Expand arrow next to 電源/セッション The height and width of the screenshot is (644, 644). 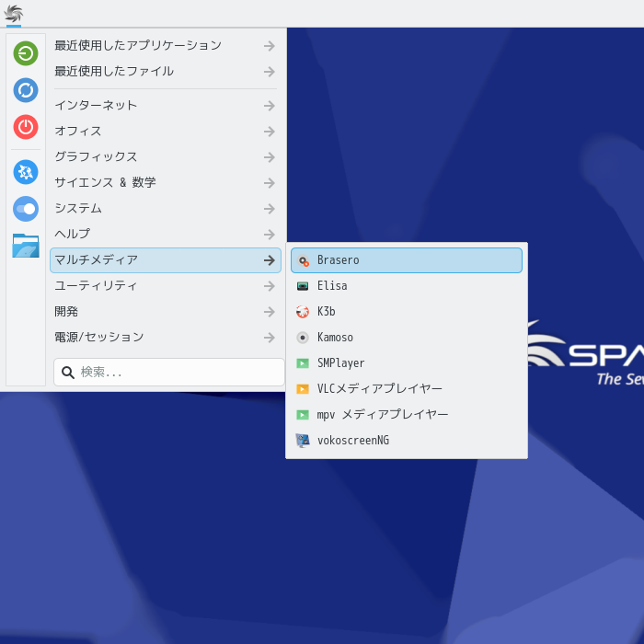(x=270, y=338)
